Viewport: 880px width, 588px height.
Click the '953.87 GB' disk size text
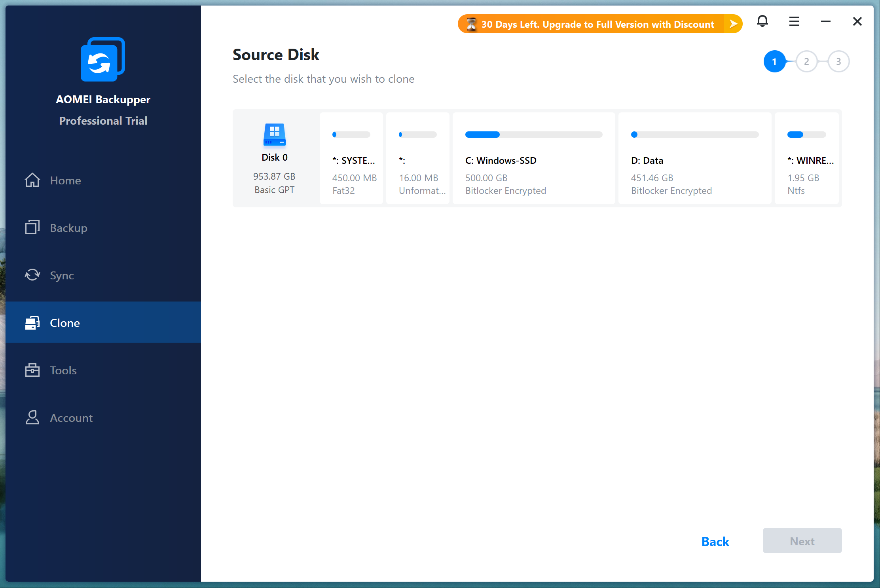pos(274,176)
